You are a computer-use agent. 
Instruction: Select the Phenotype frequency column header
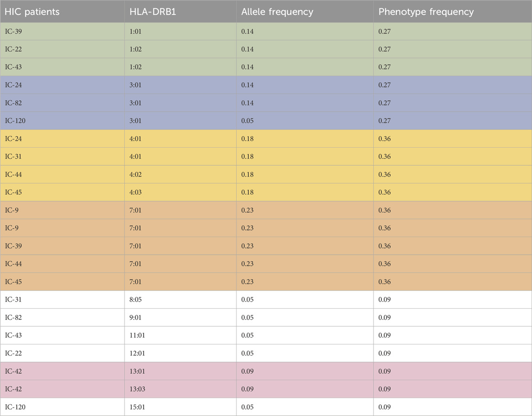426,12
